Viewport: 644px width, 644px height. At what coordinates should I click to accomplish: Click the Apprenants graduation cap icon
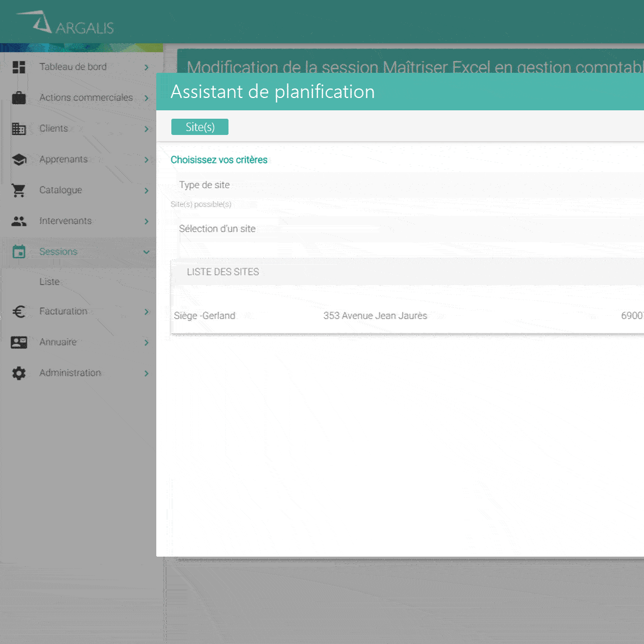pyautogui.click(x=19, y=160)
